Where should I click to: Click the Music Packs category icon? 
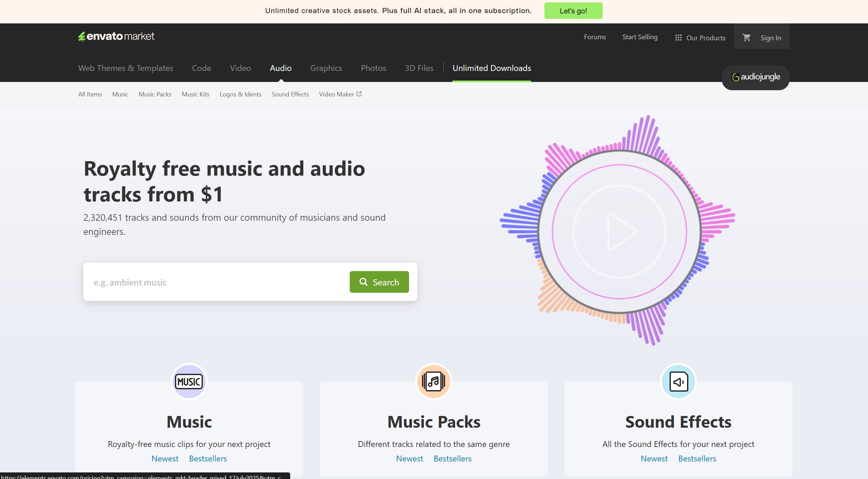click(433, 381)
